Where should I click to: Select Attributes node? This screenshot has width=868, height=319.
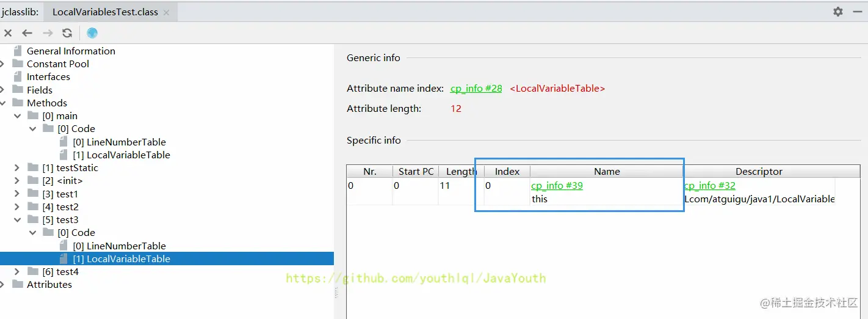49,285
